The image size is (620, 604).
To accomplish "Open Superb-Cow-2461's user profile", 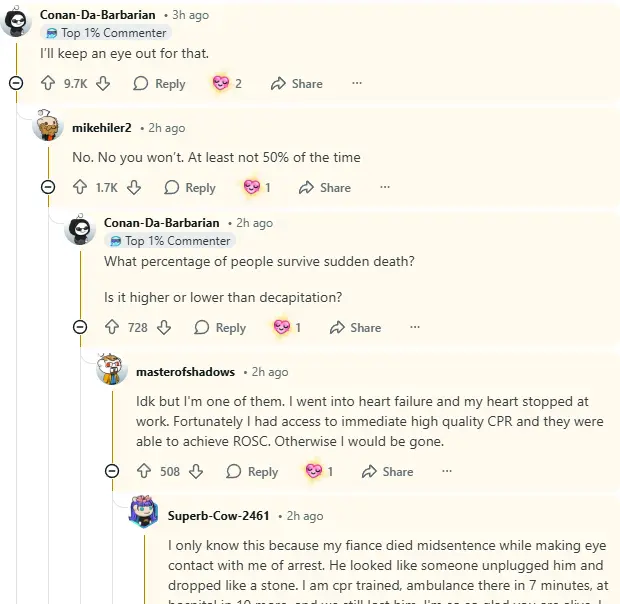I will point(218,516).
